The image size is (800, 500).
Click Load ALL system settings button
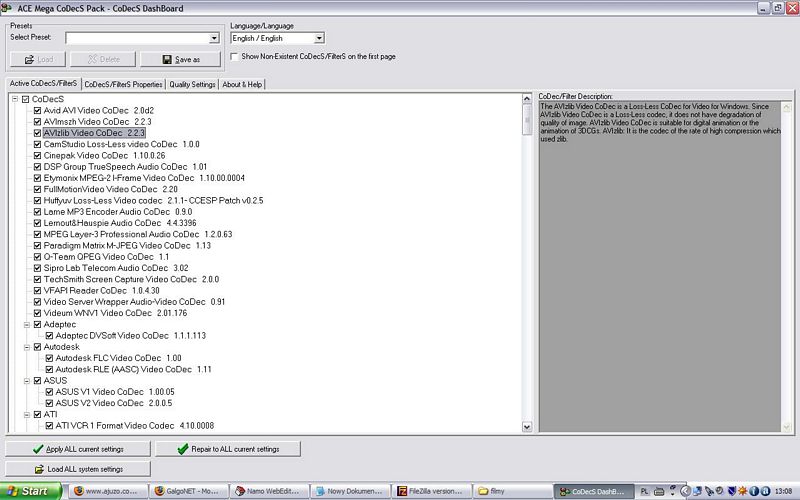pos(78,469)
